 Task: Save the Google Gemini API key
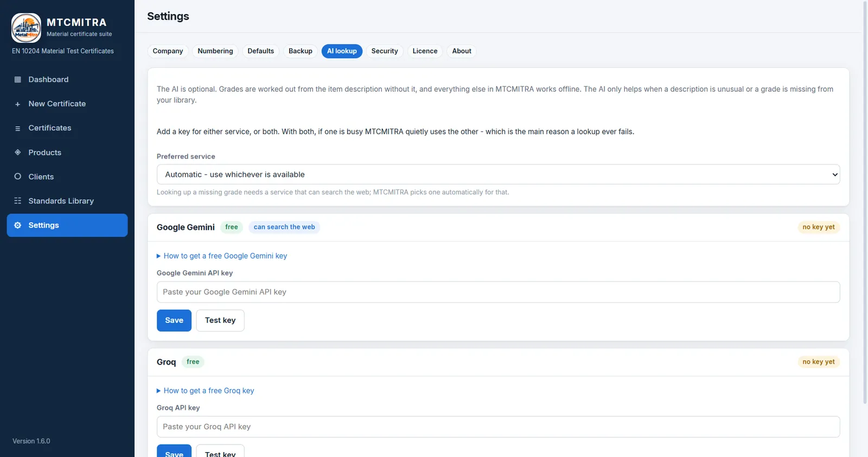174,320
